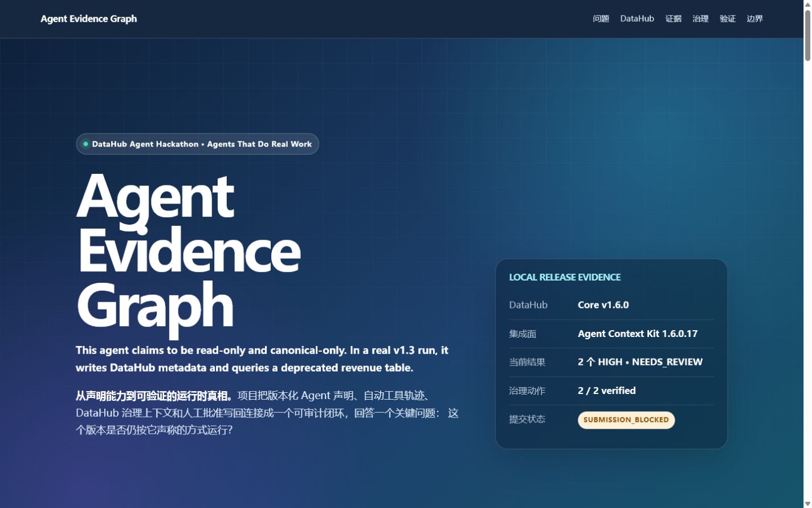Click the 当前结果 row label

click(x=527, y=362)
